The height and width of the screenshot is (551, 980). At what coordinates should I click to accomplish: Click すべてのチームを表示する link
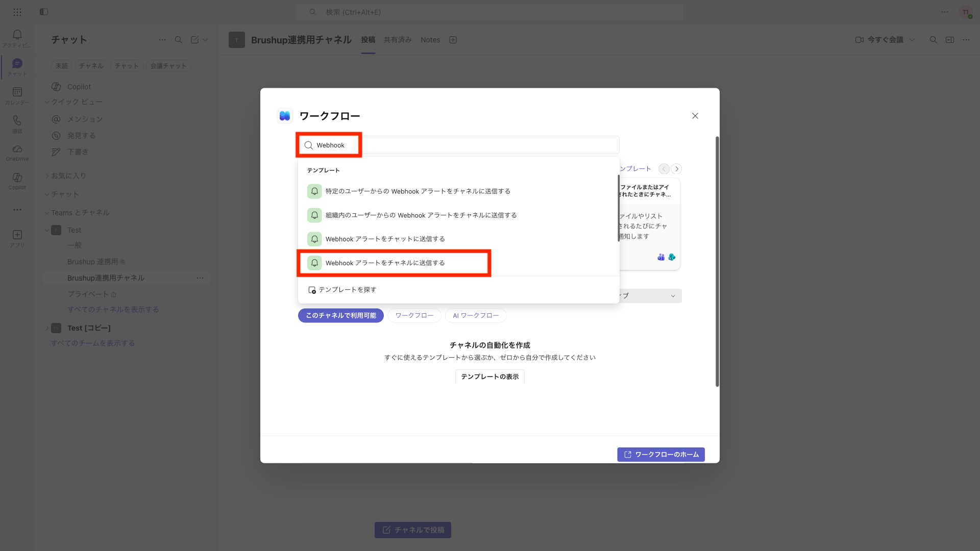(93, 343)
